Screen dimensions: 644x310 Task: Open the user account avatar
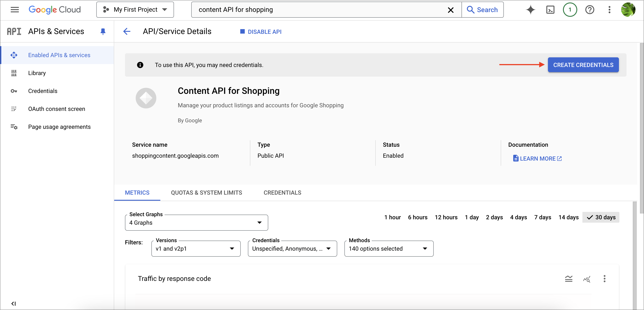click(x=628, y=10)
